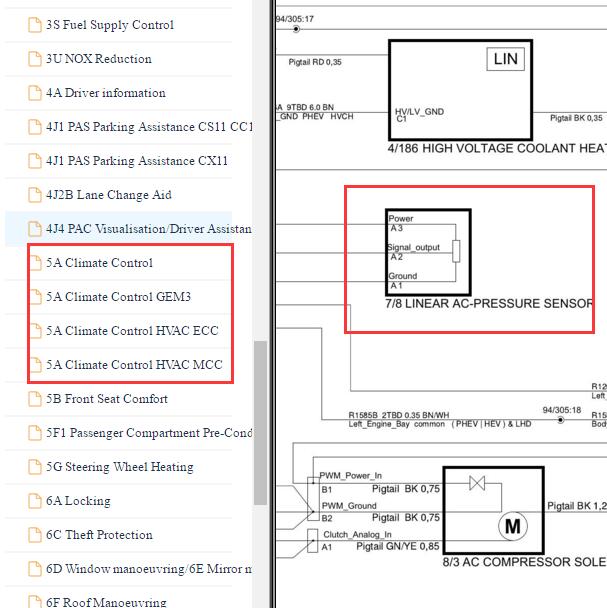Select 4J1 PAS Parking Assistance CX11 entry
This screenshot has height=608, width=607.
tap(118, 161)
